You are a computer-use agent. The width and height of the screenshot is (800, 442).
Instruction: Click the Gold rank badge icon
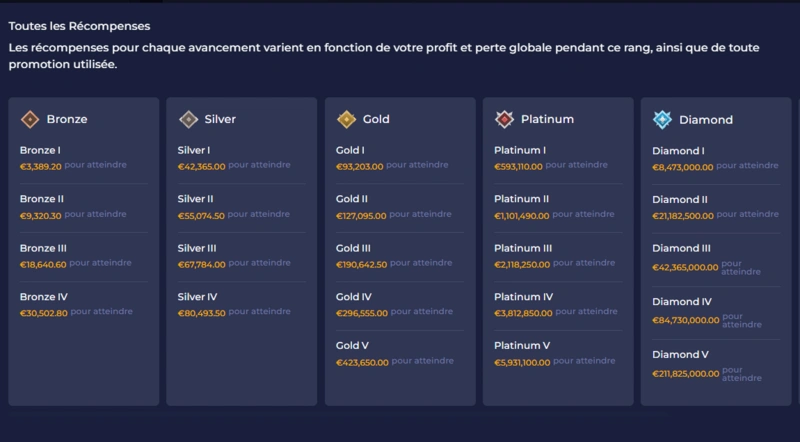tap(346, 119)
